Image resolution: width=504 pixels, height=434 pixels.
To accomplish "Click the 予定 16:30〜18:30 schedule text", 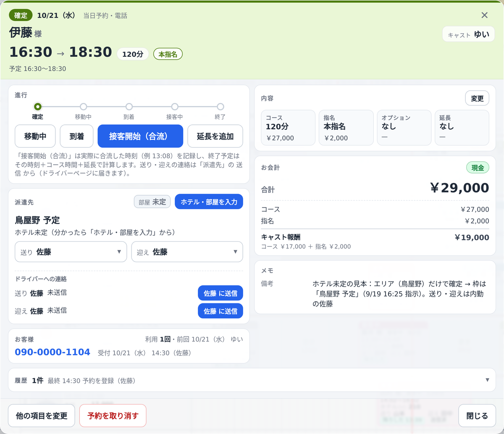I will point(38,68).
